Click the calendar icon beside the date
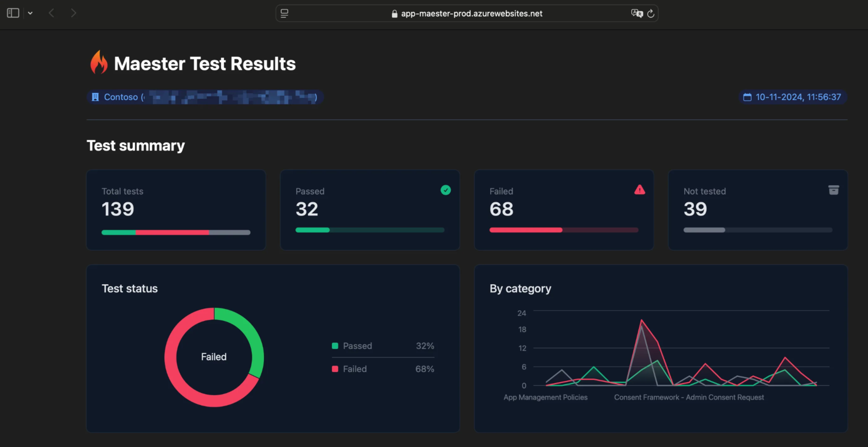This screenshot has height=447, width=868. [747, 97]
